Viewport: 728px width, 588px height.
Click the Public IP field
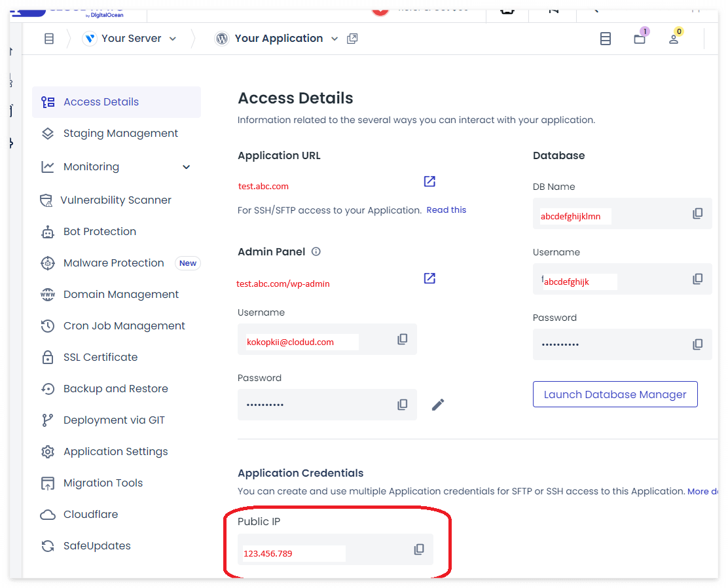(x=335, y=549)
